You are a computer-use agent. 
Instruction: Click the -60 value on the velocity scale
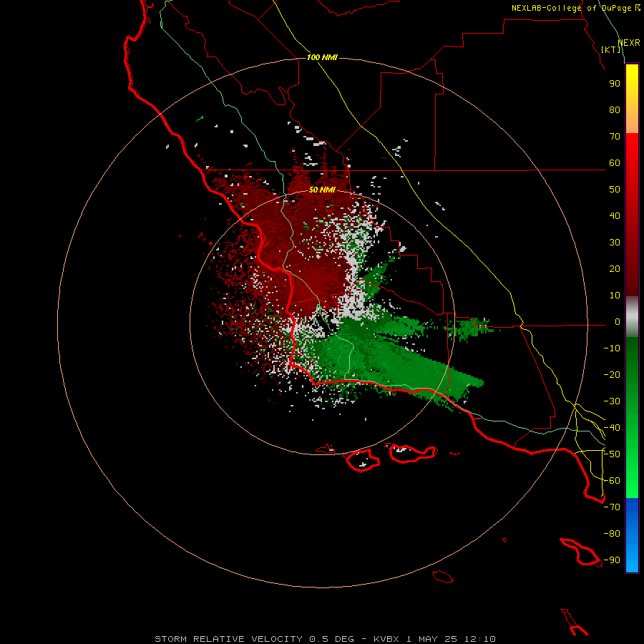[612, 481]
